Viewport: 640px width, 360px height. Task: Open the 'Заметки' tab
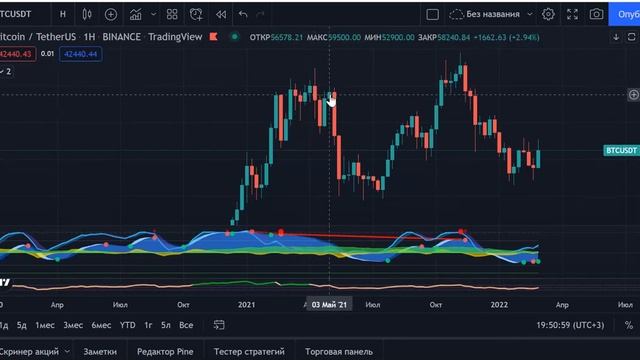point(100,351)
